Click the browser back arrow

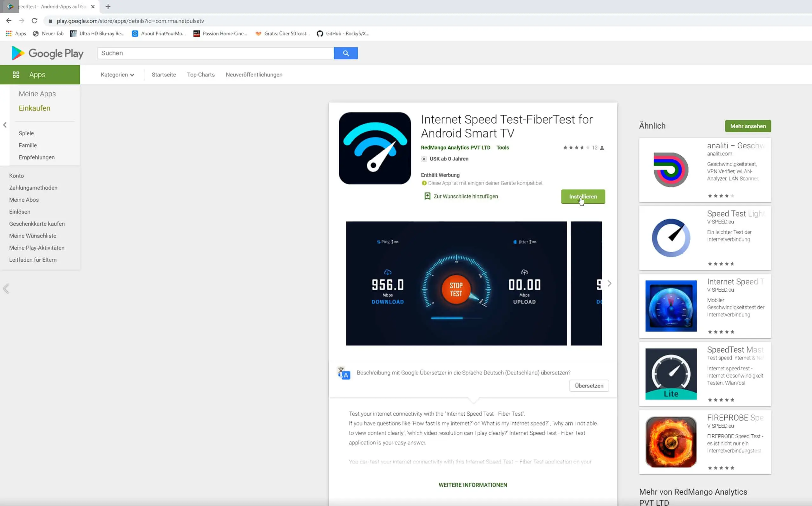pyautogui.click(x=9, y=21)
